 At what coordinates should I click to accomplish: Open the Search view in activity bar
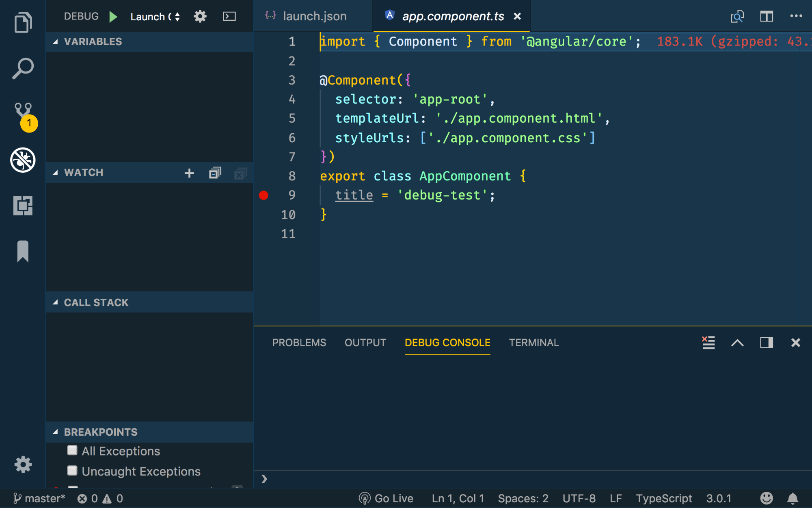point(23,68)
